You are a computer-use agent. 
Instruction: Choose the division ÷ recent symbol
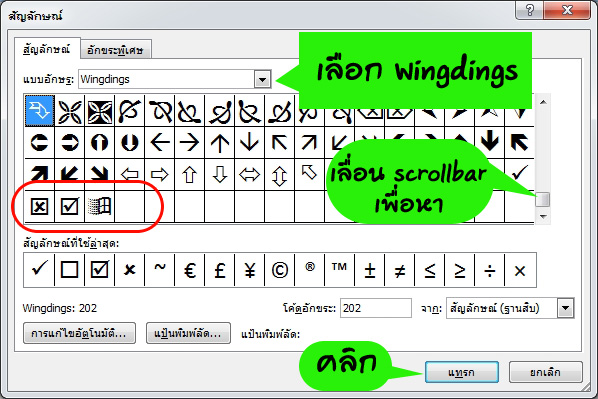[490, 270]
